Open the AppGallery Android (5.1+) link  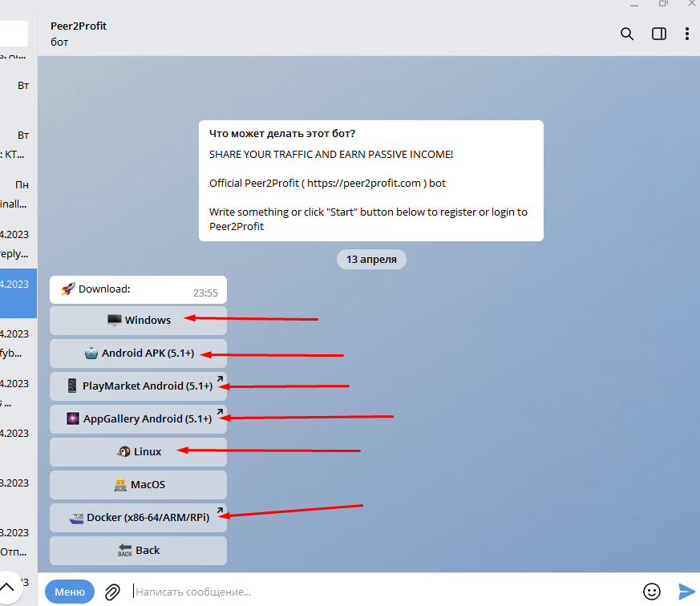(139, 419)
